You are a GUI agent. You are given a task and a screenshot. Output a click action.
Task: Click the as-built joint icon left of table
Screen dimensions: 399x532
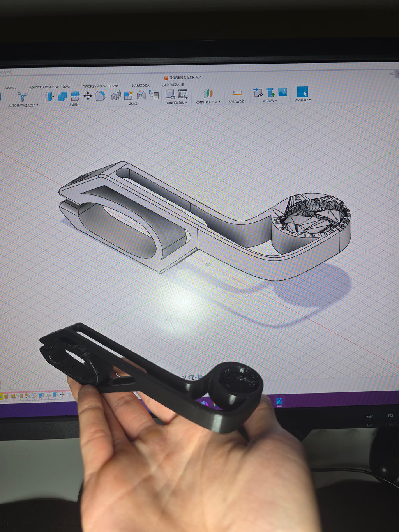point(141,95)
